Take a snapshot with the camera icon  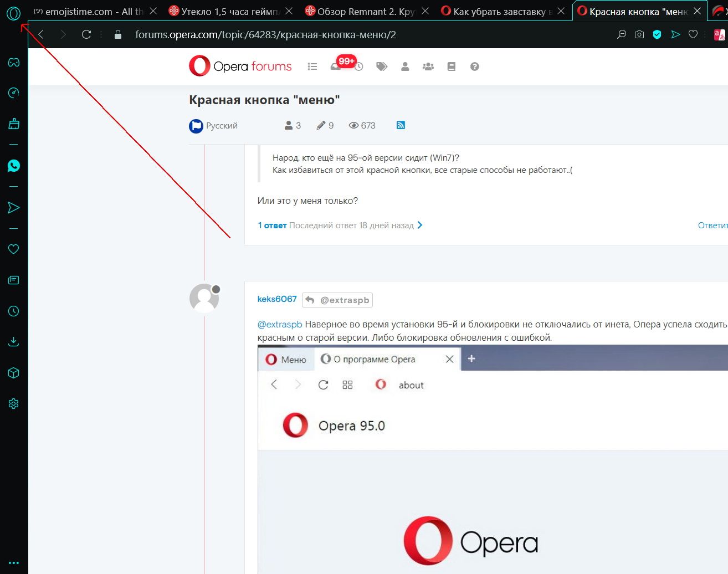[x=639, y=34]
